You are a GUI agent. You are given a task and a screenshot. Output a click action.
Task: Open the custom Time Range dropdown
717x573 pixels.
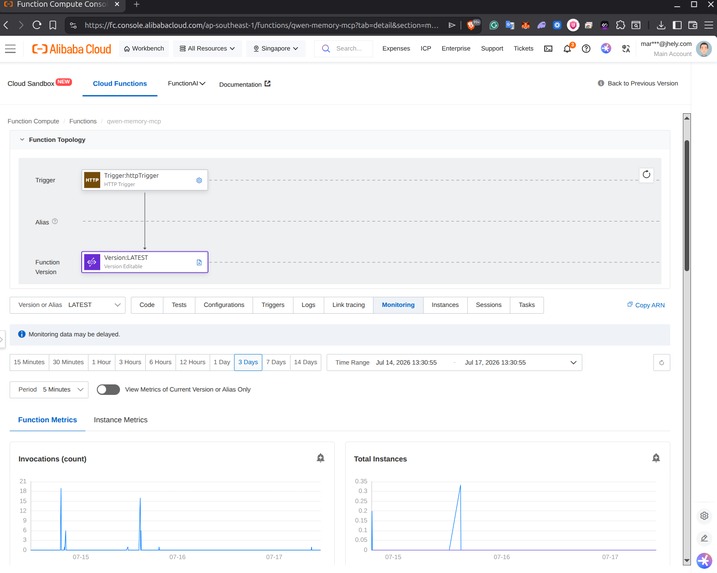coord(454,363)
